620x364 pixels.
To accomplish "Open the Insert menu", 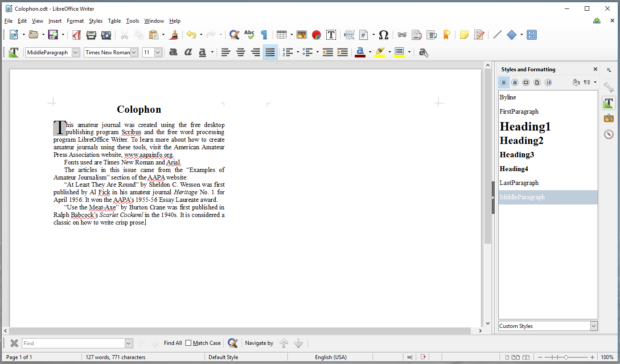I will [x=55, y=21].
